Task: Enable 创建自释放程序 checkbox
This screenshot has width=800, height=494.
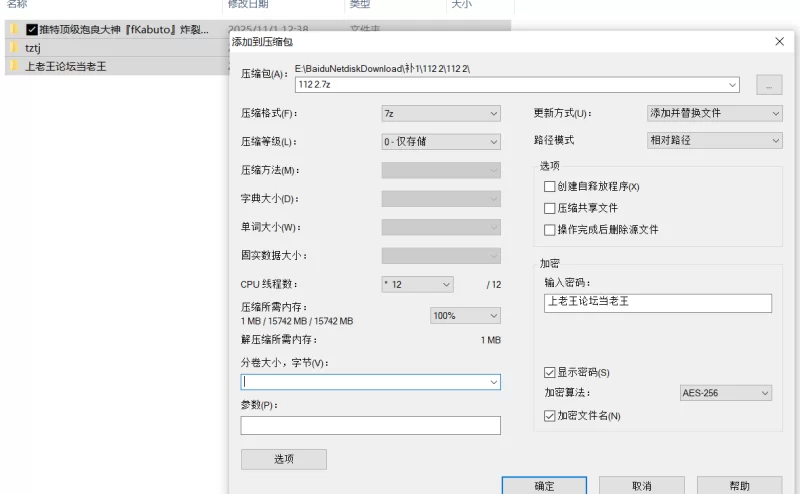Action: [x=549, y=187]
